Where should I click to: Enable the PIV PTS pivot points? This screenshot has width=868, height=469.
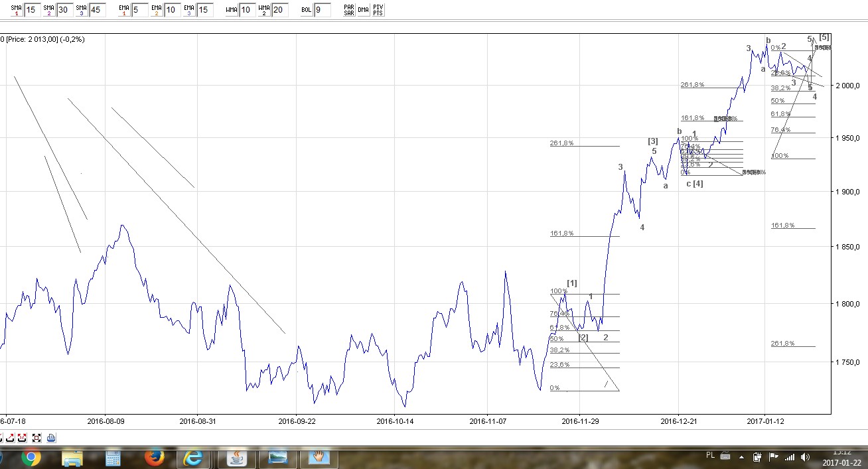click(378, 10)
